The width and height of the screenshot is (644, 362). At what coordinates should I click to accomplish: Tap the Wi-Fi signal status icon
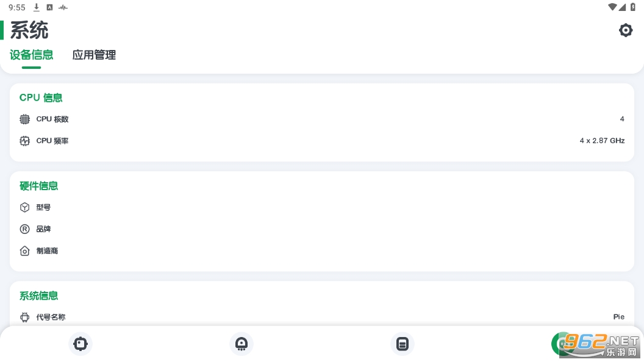(612, 7)
